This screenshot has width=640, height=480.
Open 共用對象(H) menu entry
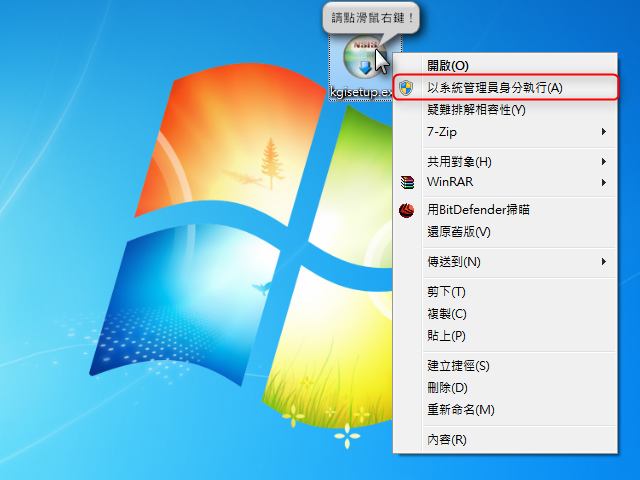(x=505, y=162)
